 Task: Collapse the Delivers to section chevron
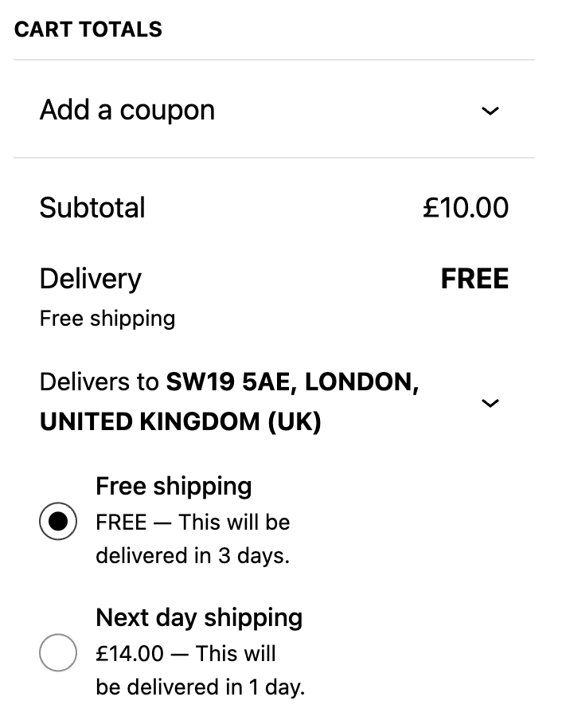click(x=490, y=402)
